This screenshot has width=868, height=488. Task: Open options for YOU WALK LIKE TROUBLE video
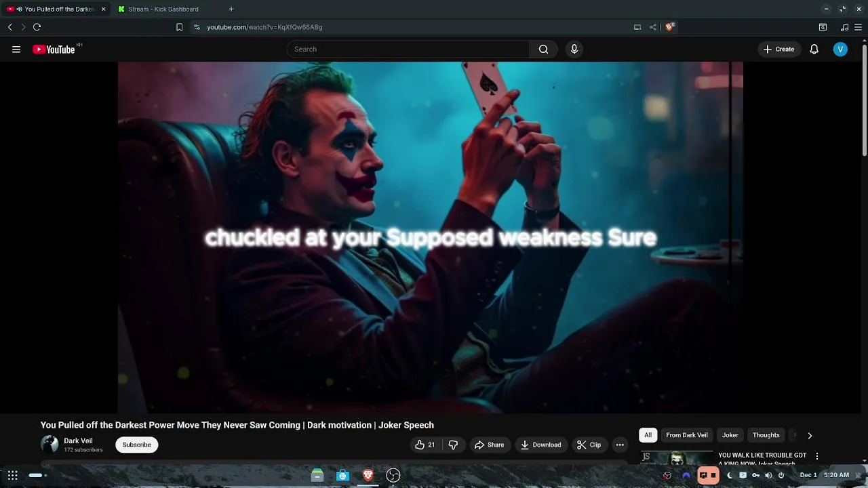[817, 456]
